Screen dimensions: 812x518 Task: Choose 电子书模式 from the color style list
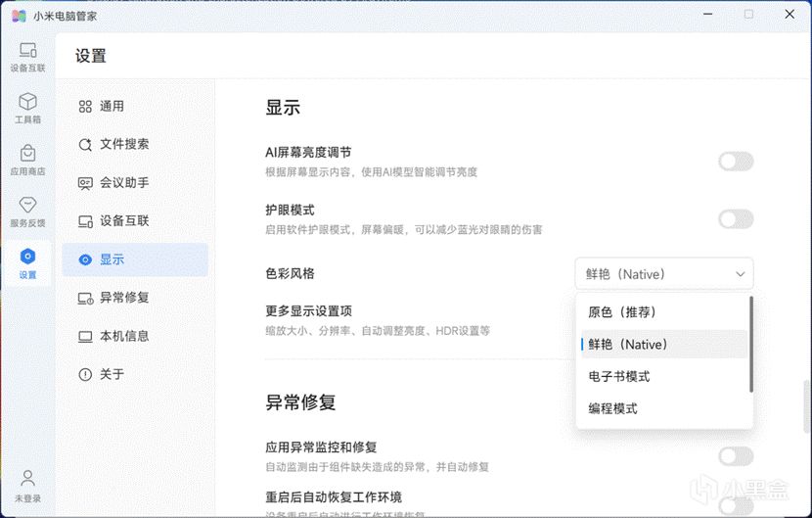pos(664,376)
